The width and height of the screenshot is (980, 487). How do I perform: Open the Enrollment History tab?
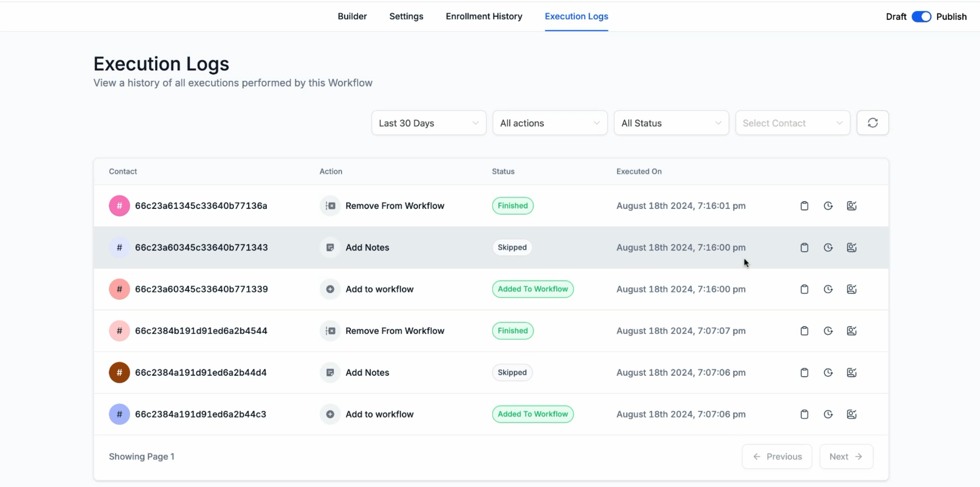pos(484,16)
